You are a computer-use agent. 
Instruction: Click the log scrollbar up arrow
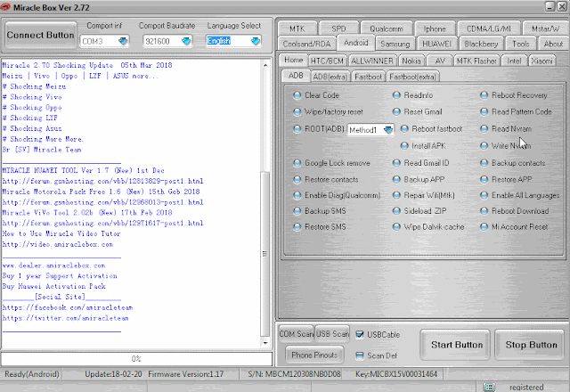pos(265,65)
